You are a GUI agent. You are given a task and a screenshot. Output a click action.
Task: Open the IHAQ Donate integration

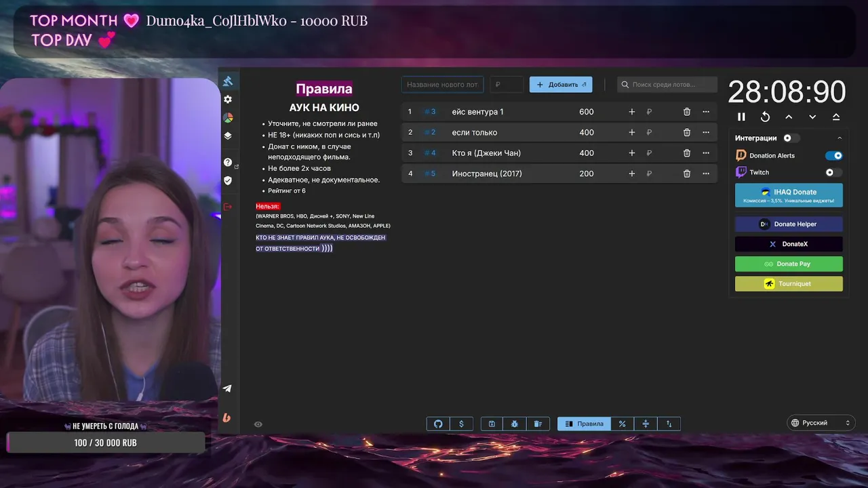pos(789,195)
